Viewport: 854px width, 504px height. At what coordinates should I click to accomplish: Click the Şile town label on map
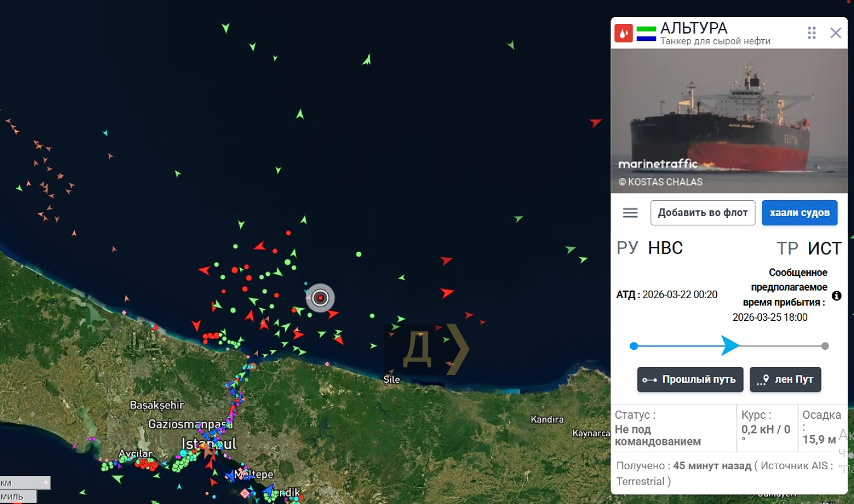pyautogui.click(x=392, y=379)
